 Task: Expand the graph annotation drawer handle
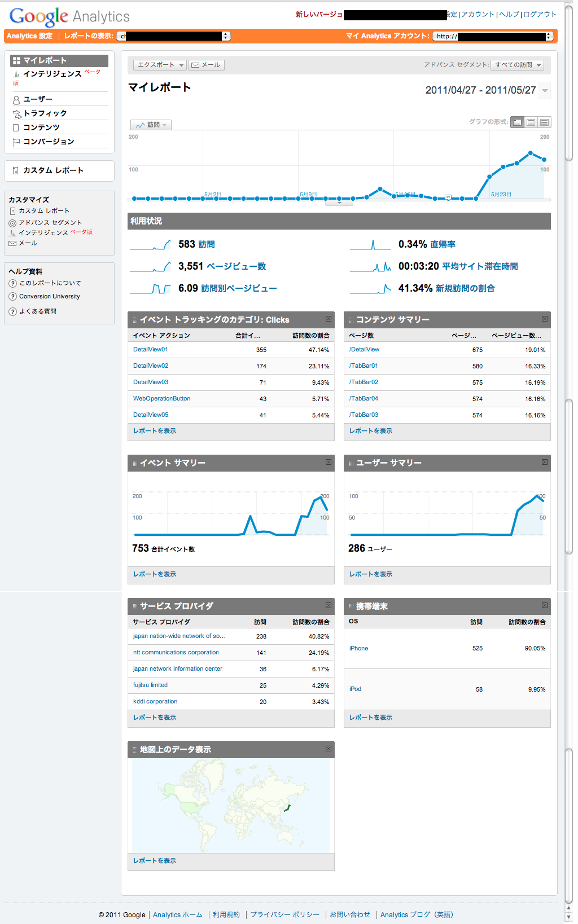(339, 203)
